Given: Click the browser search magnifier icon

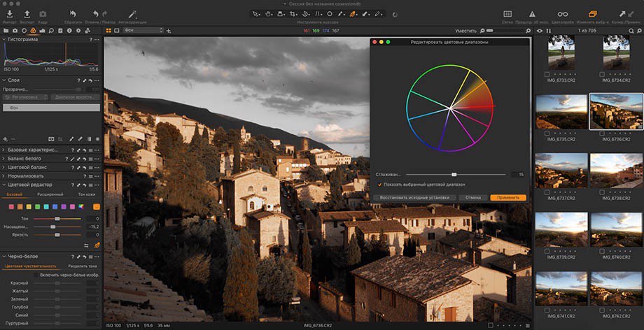Looking at the screenshot, I should (x=631, y=31).
